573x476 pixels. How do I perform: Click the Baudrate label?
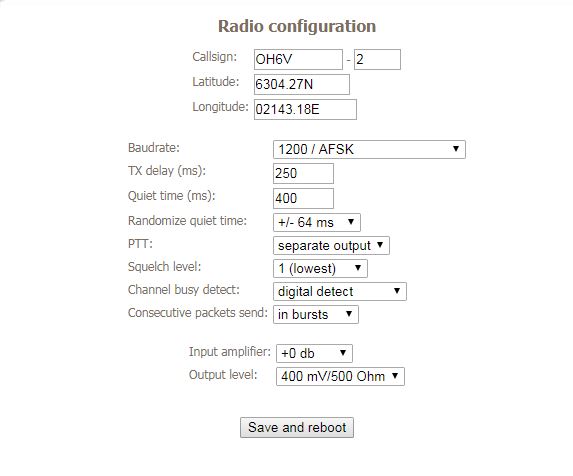click(x=154, y=148)
